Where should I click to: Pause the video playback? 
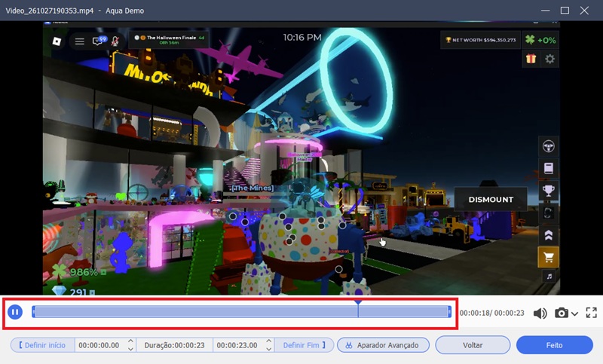(15, 312)
